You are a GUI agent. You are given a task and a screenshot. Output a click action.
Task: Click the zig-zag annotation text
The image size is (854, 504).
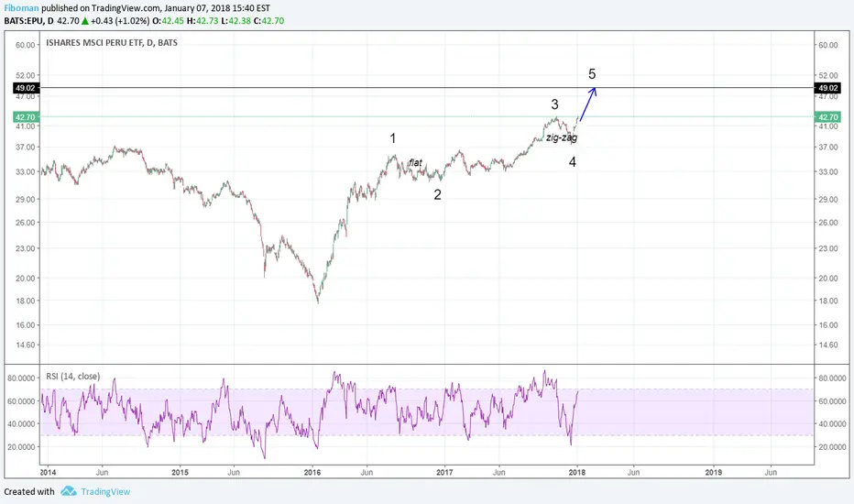click(562, 137)
